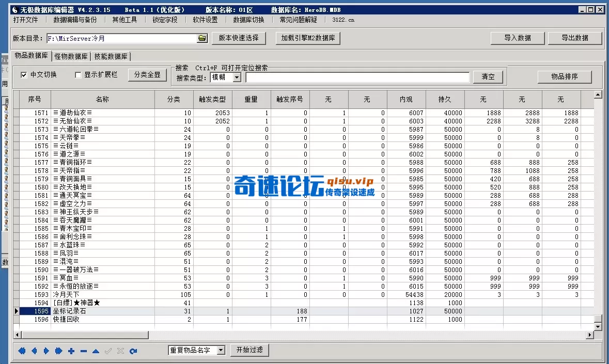Click the 分类 column header
Image resolution: width=609 pixels, height=364 pixels.
point(174,99)
